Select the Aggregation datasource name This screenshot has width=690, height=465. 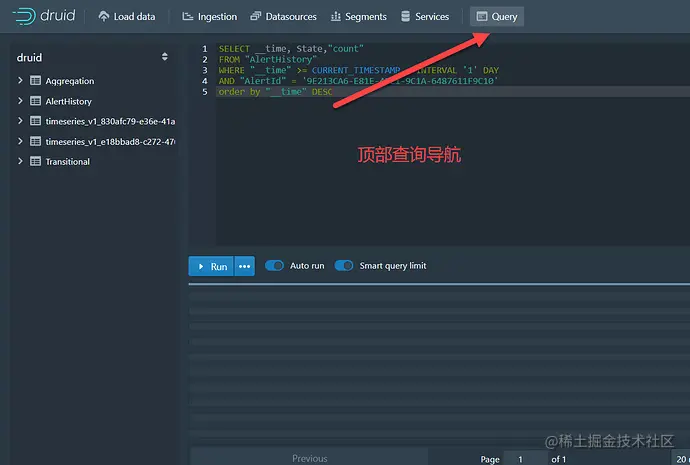coord(70,81)
